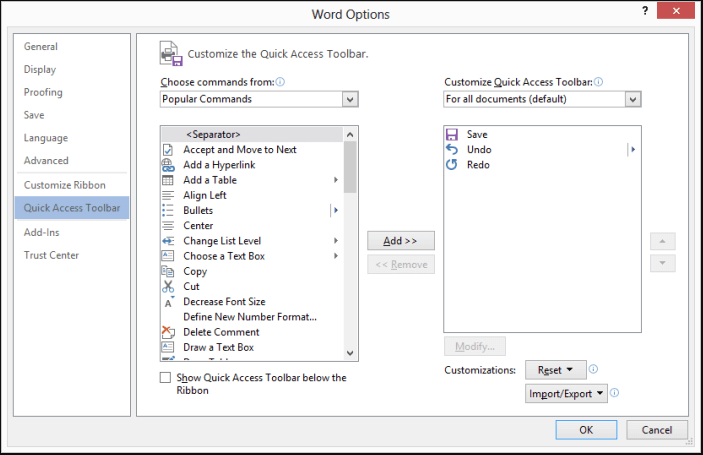Click info icon beside Customize Quick Access Toolbar
This screenshot has width=703, height=455.
pos(599,82)
